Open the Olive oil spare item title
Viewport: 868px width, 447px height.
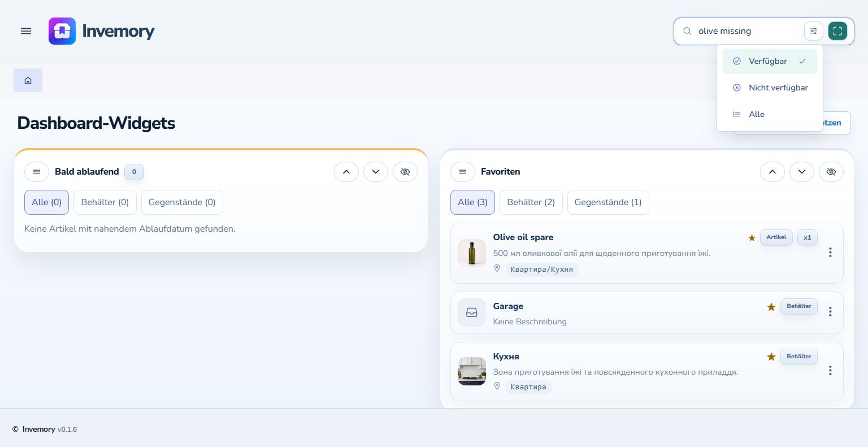point(523,237)
